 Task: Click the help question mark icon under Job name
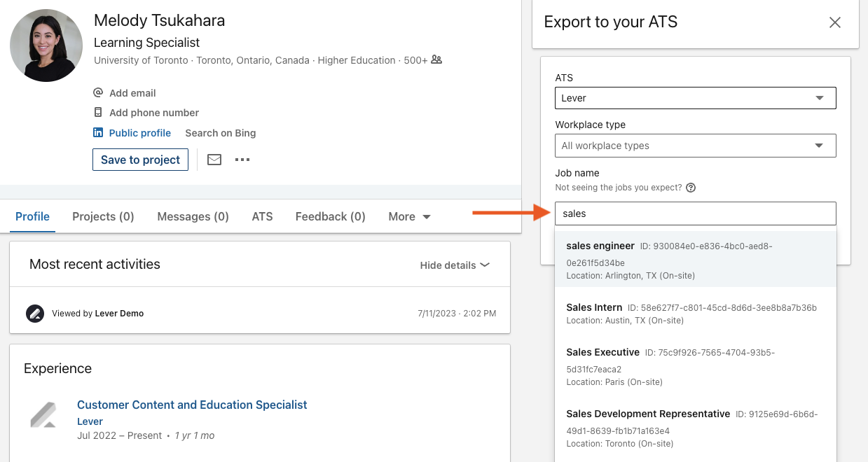(691, 188)
